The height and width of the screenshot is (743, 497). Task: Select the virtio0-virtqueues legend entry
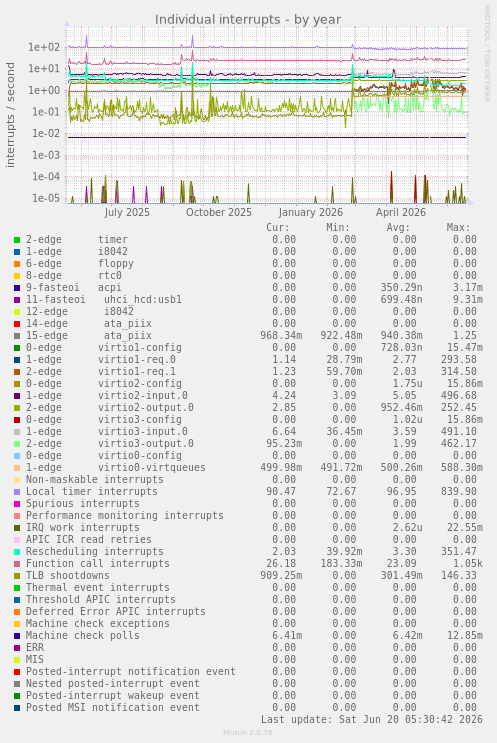116,467
